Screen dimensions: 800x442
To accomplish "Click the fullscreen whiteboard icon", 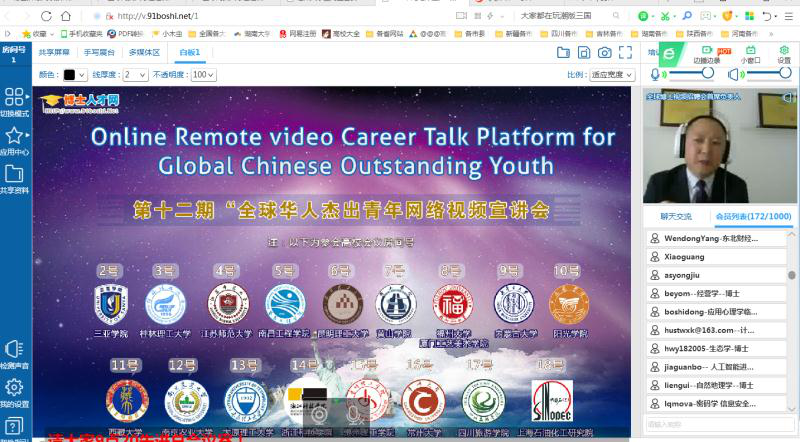I will [626, 52].
